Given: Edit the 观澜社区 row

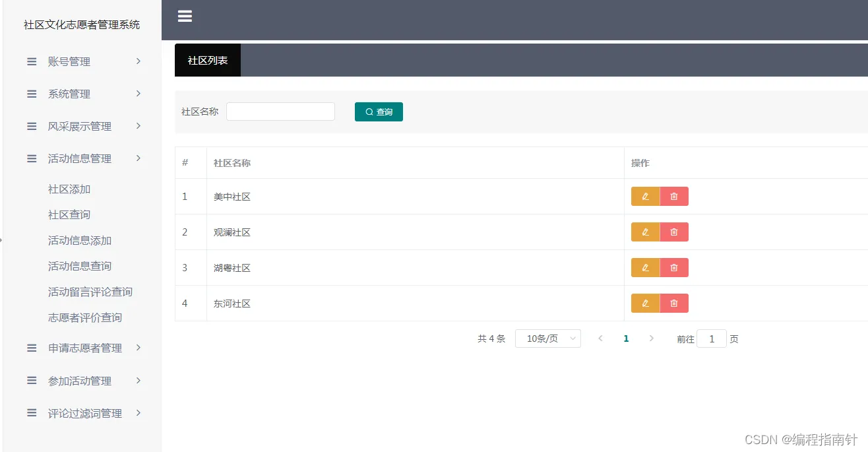Looking at the screenshot, I should tap(645, 232).
